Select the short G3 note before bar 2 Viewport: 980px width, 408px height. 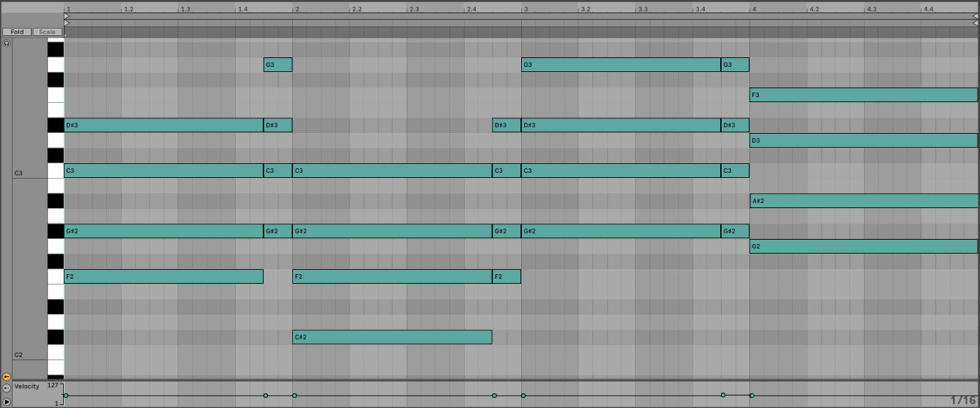[x=278, y=64]
